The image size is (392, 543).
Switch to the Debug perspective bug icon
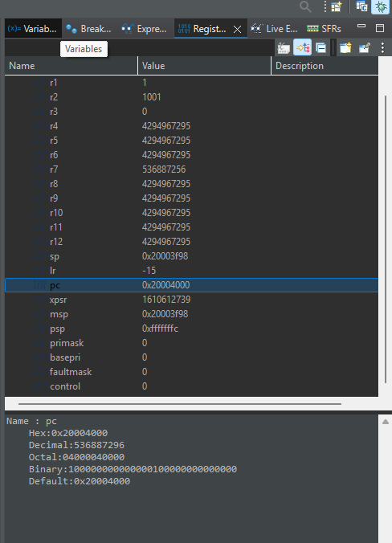[x=380, y=6]
